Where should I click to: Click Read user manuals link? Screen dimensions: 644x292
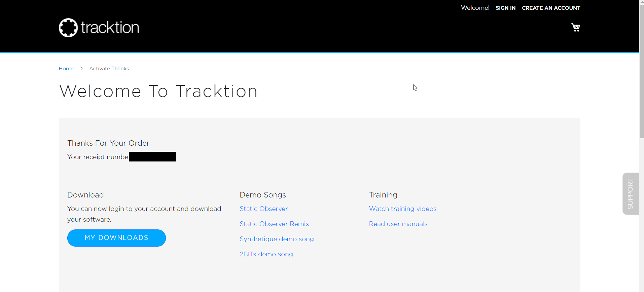[x=398, y=224]
